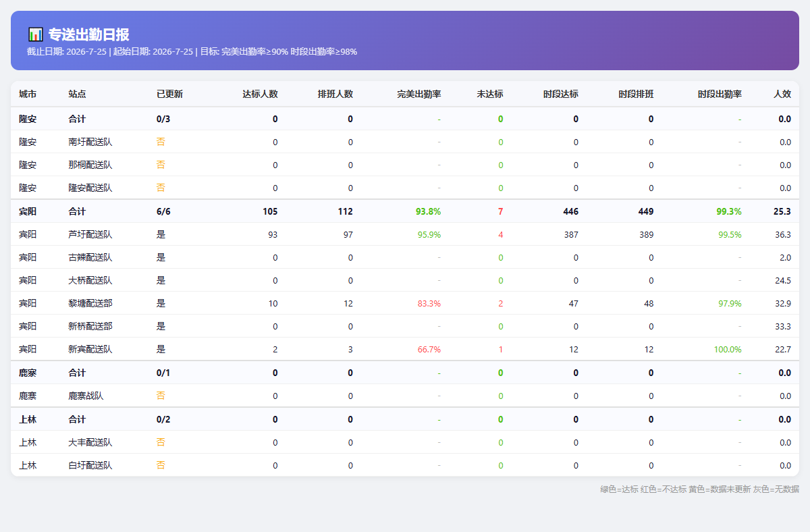Click the 0/2 updated count for 上林

coord(163,419)
